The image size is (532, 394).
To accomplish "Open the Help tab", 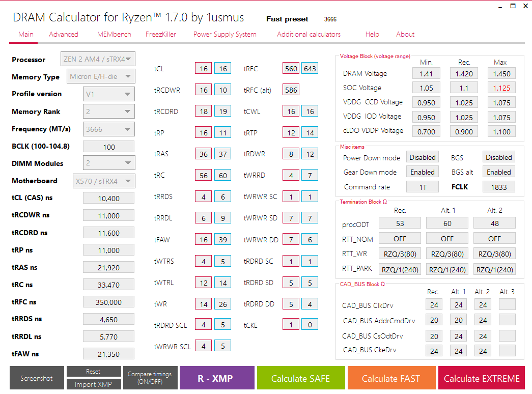I will point(372,34).
